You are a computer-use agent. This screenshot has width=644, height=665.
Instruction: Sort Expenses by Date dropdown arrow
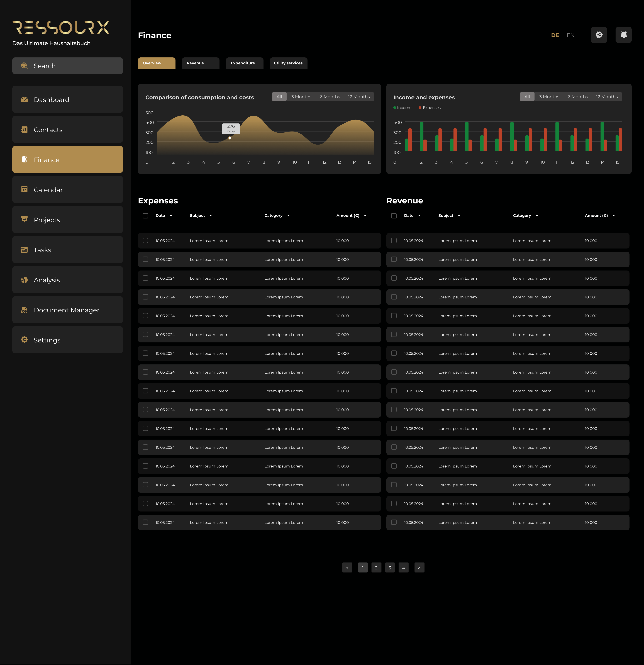point(171,216)
